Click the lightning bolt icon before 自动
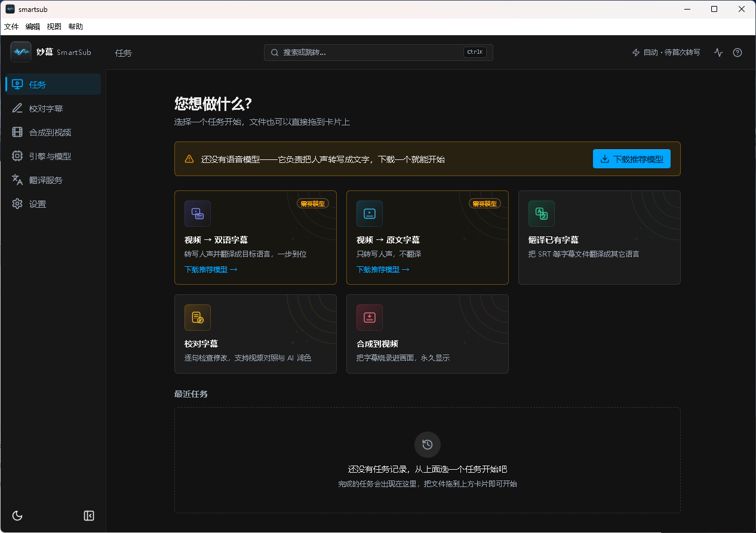Viewport: 756px width, 533px height. pos(636,53)
